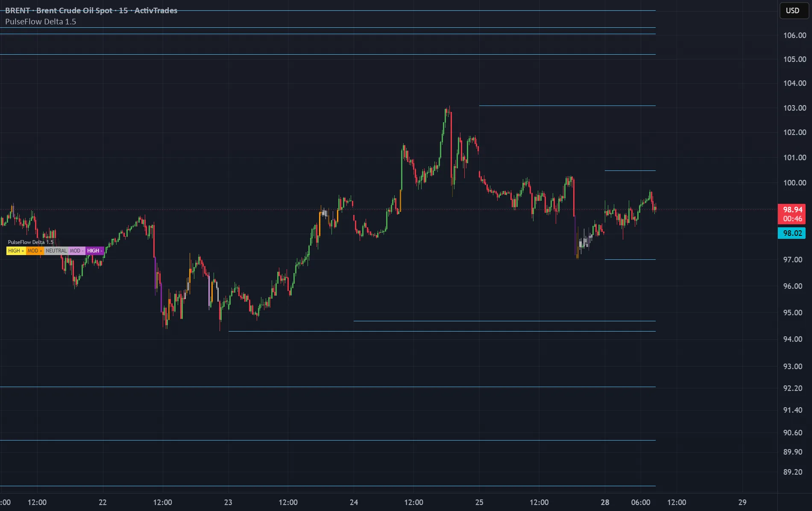
Task: Click the HIGH - purple legend cell
Action: coord(95,251)
